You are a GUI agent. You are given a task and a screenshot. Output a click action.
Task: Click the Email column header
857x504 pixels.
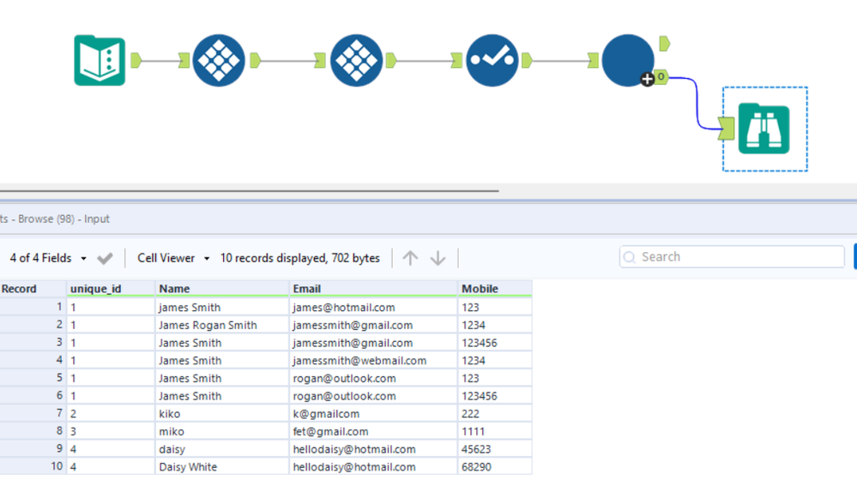point(373,288)
